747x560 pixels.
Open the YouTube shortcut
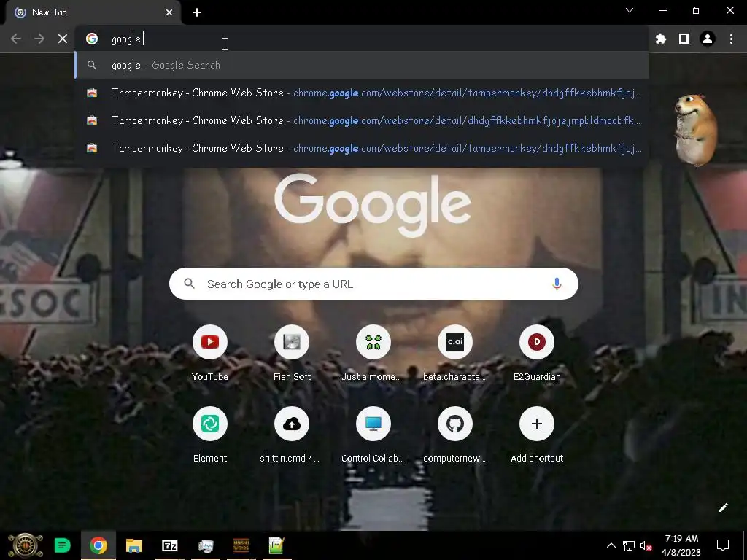(210, 354)
